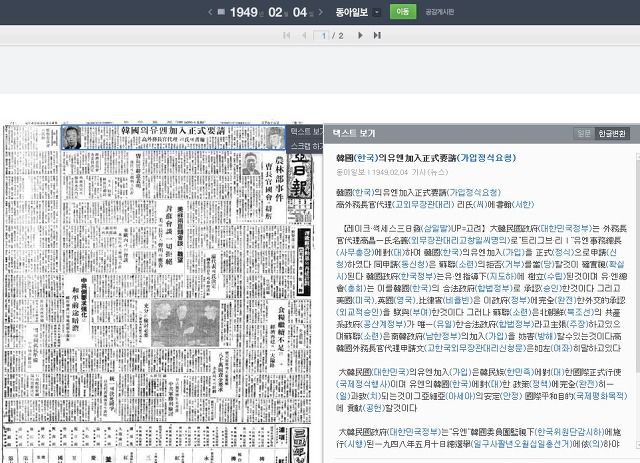Go to the previous date with left chevron
This screenshot has width=640, height=463.
point(210,12)
